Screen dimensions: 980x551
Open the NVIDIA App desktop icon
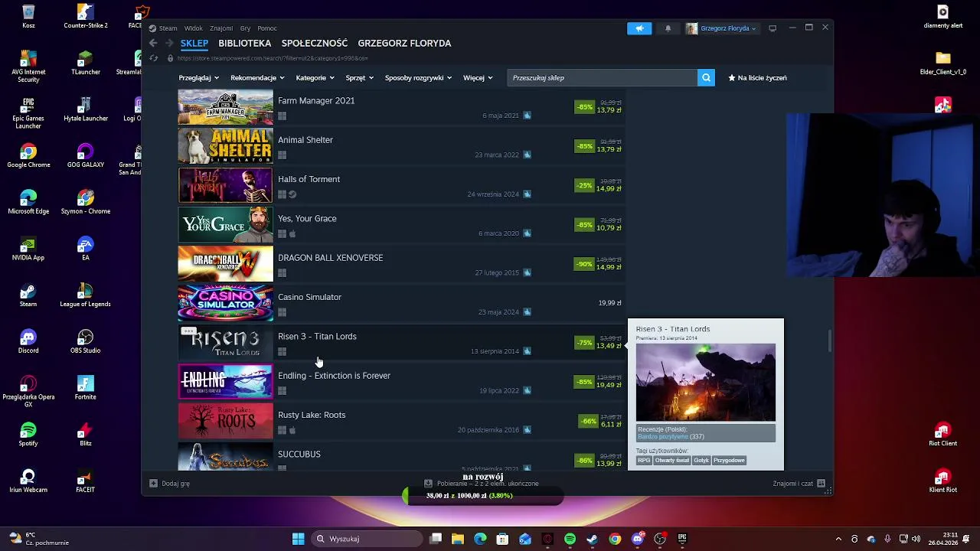[28, 249]
